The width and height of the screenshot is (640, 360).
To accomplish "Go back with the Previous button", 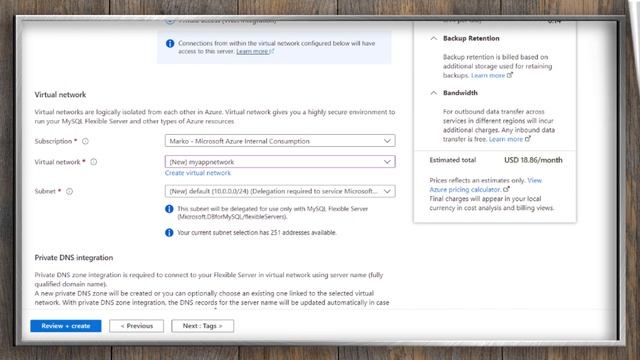I will (x=136, y=326).
